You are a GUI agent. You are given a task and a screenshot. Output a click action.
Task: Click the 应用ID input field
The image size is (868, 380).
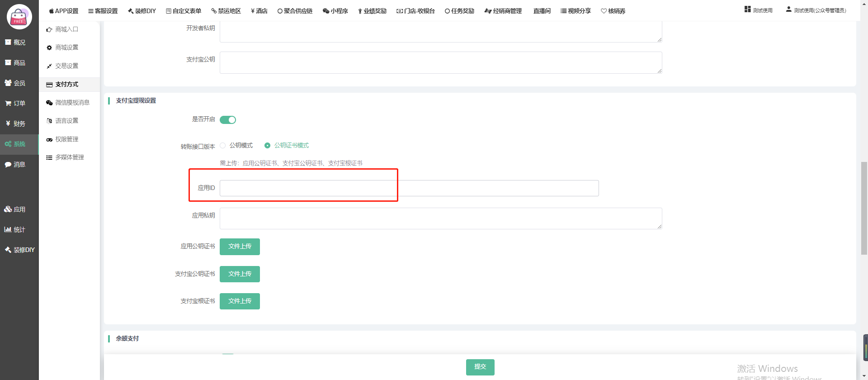[409, 188]
